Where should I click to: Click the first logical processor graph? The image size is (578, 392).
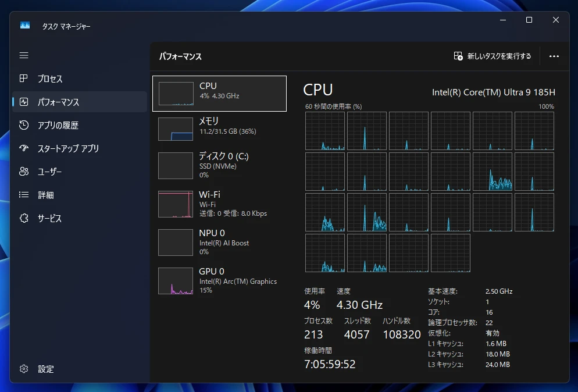(x=324, y=131)
